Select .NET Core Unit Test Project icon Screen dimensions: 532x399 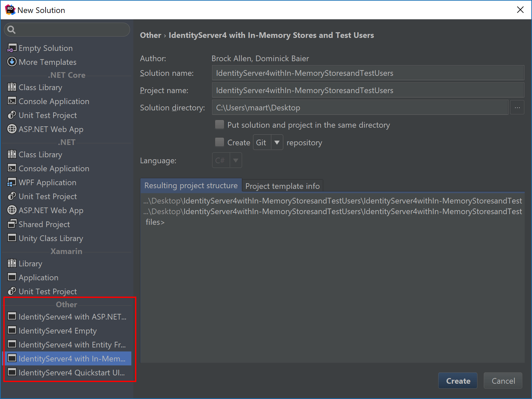(x=12, y=115)
